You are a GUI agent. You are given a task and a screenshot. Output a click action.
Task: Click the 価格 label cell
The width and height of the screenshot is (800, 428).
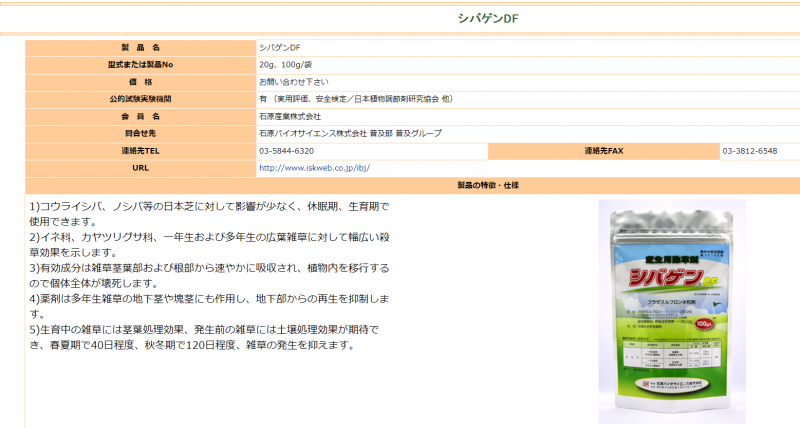click(x=140, y=82)
